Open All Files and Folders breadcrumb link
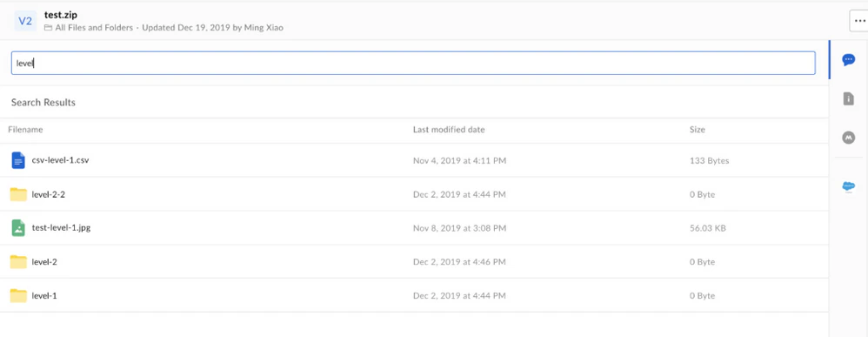This screenshot has width=868, height=337. coord(94,28)
